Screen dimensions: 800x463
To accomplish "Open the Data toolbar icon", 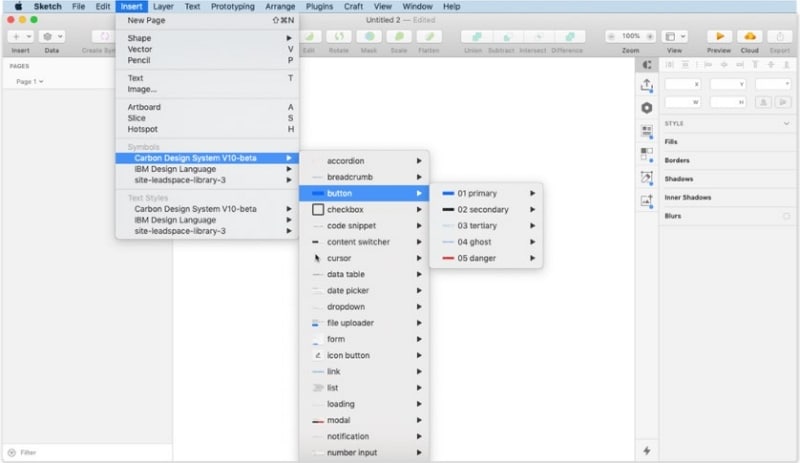I will [x=47, y=36].
